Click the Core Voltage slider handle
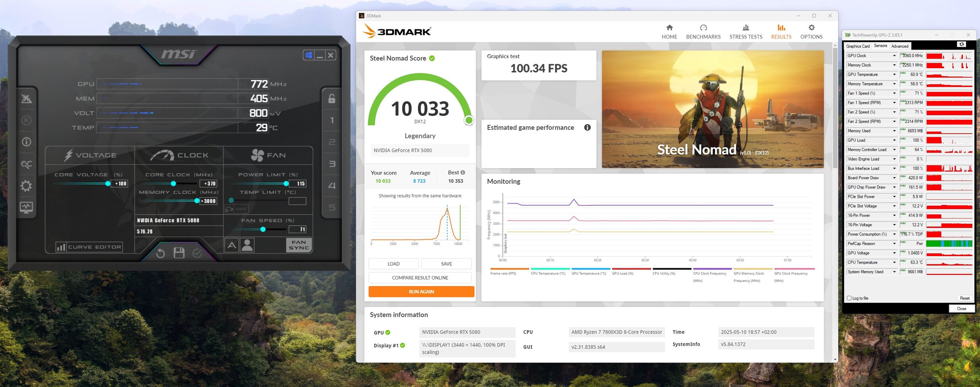The width and height of the screenshot is (980, 387). tap(108, 184)
